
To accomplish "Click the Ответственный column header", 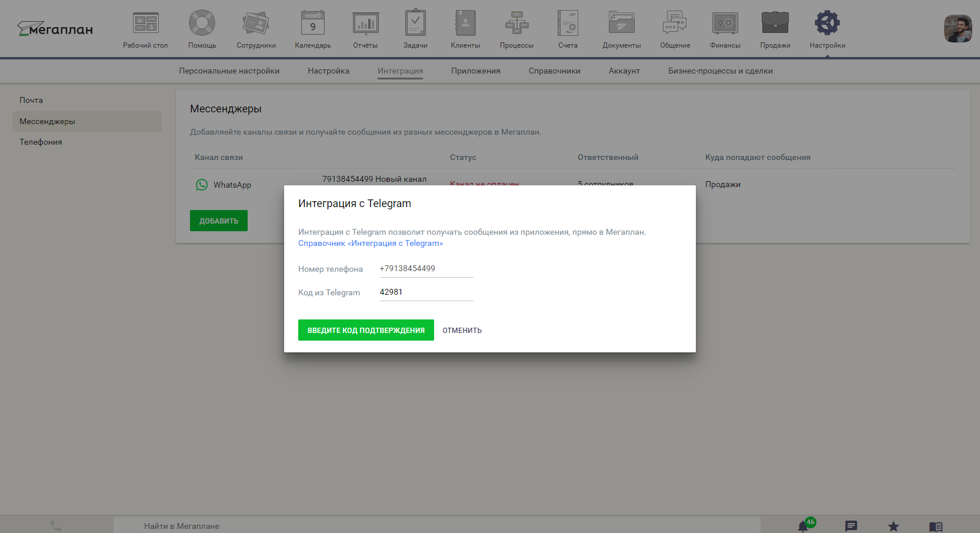I will pos(608,157).
